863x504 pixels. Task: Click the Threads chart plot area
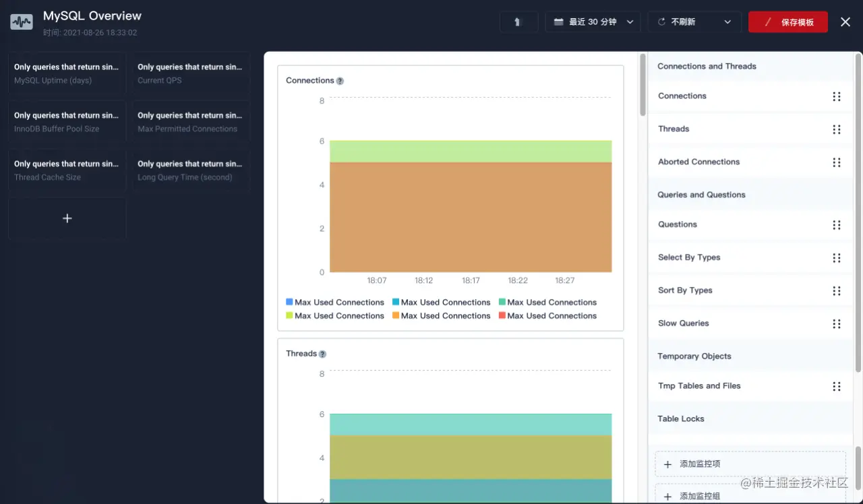click(x=471, y=436)
